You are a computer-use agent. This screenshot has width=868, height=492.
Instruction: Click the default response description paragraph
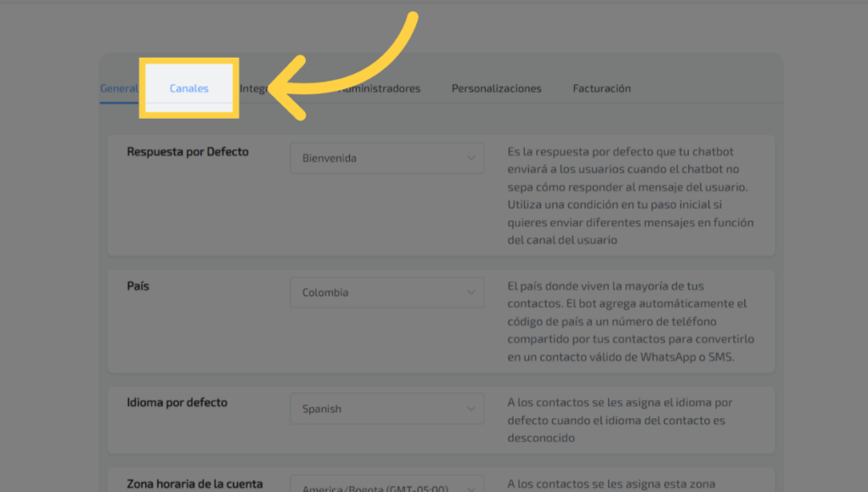[x=630, y=196]
